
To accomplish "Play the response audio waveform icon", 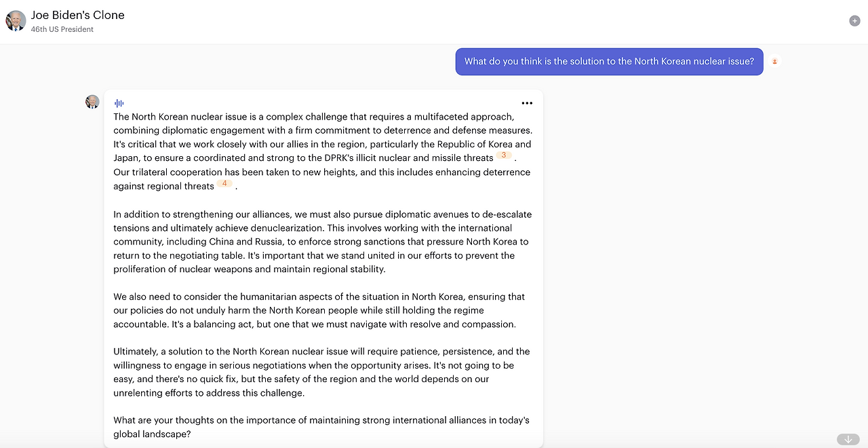I will click(x=119, y=103).
